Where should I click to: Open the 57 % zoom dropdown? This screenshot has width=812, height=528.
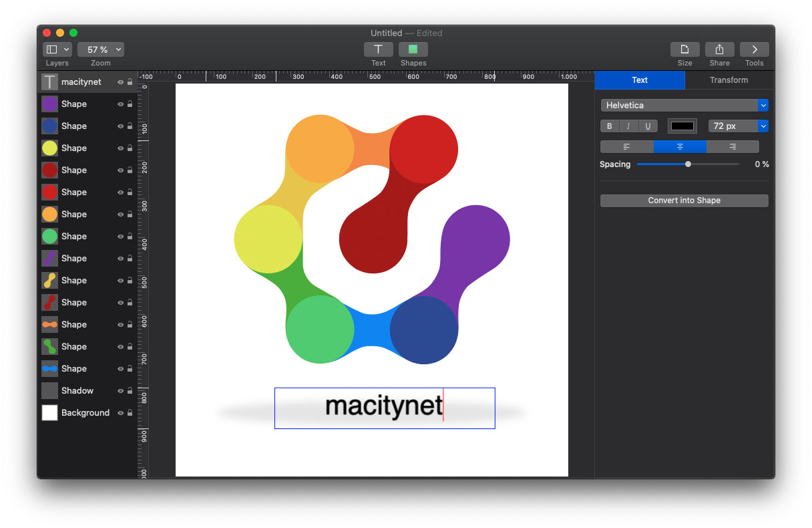(x=101, y=49)
